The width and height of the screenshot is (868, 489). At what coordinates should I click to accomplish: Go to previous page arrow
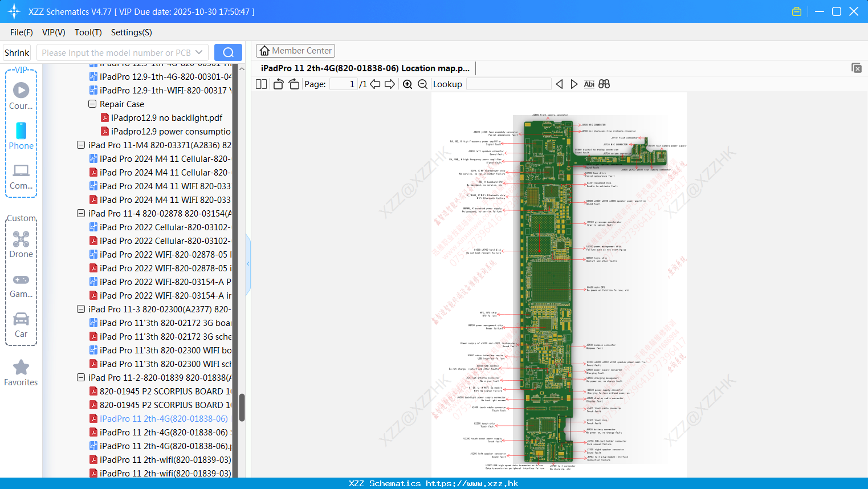375,84
